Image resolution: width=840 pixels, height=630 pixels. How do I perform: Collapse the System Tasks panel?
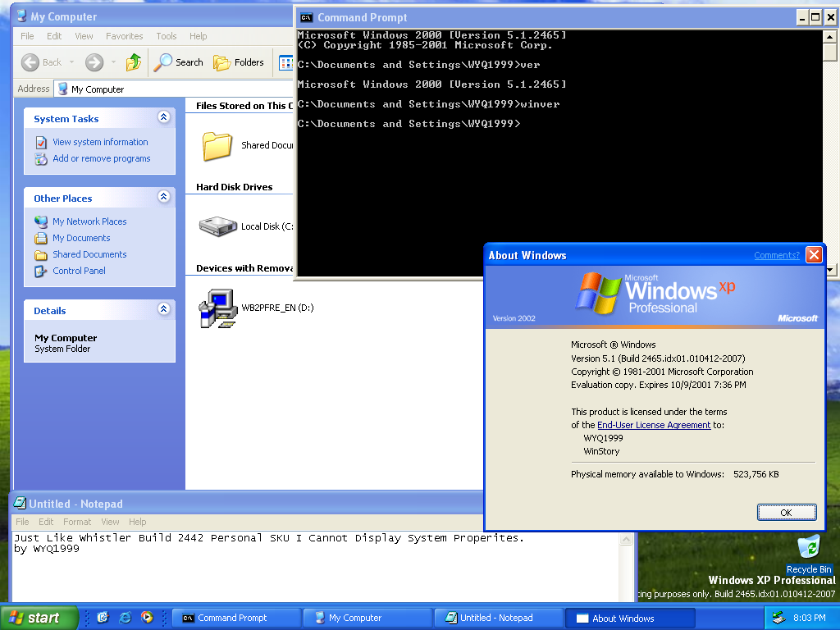coord(163,118)
